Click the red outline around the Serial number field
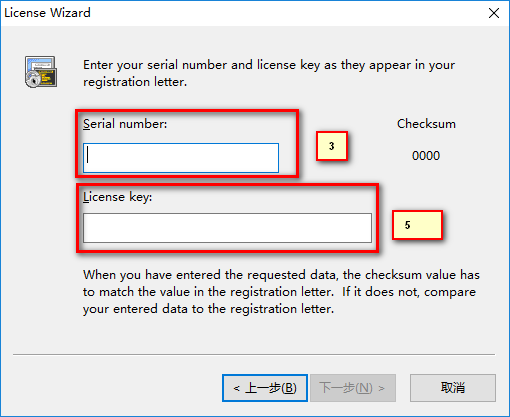The image size is (510, 417). tap(187, 111)
